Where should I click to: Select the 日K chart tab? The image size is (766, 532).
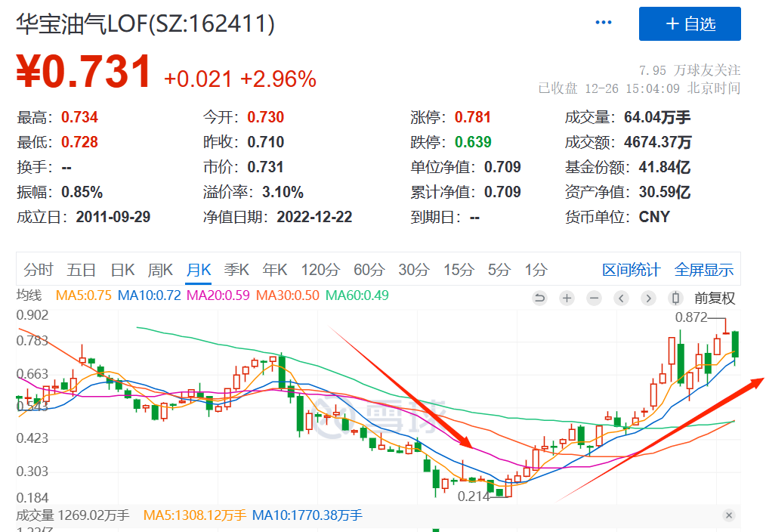click(122, 270)
